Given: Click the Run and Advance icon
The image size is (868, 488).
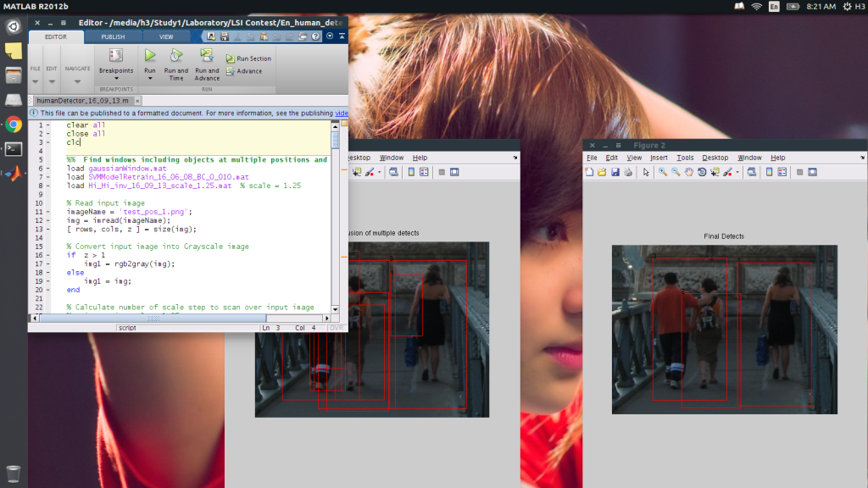Looking at the screenshot, I should click(207, 55).
